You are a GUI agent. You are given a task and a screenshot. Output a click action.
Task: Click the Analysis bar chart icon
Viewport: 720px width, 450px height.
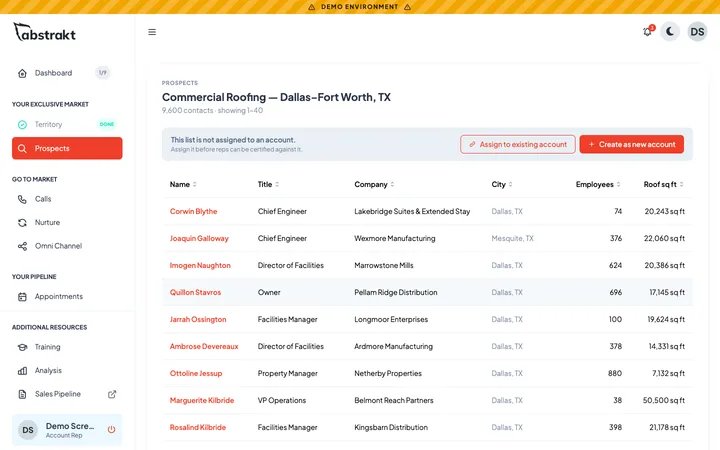[22, 371]
